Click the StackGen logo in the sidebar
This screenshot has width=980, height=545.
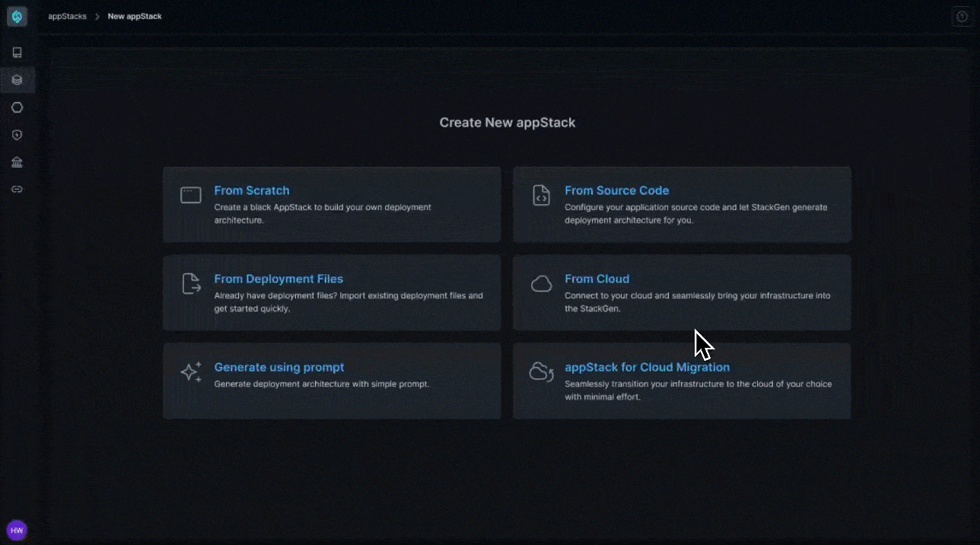(17, 16)
